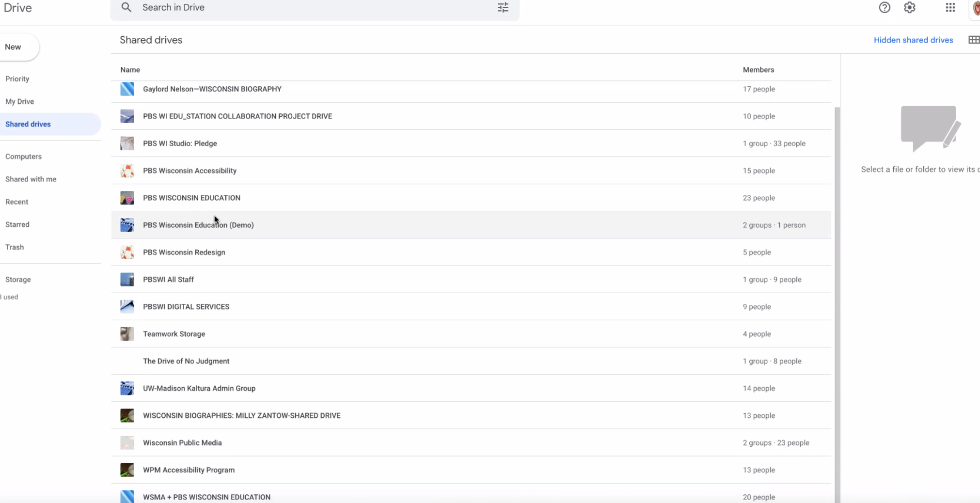Click '2 groups · 23 people' members cell
The image size is (980, 503).
pos(775,443)
